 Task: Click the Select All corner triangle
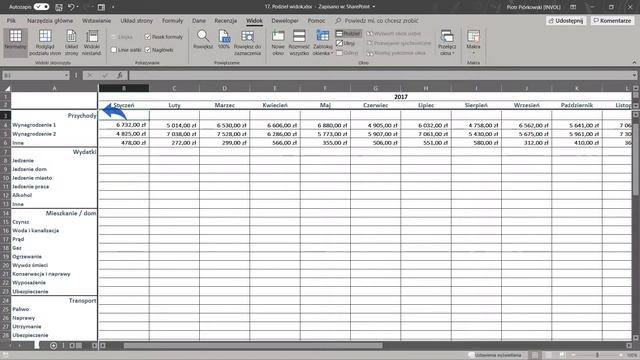[7, 88]
